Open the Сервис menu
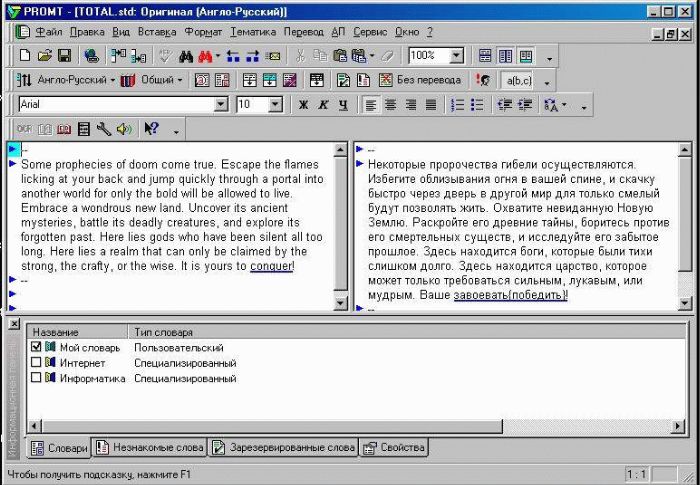 [370, 32]
